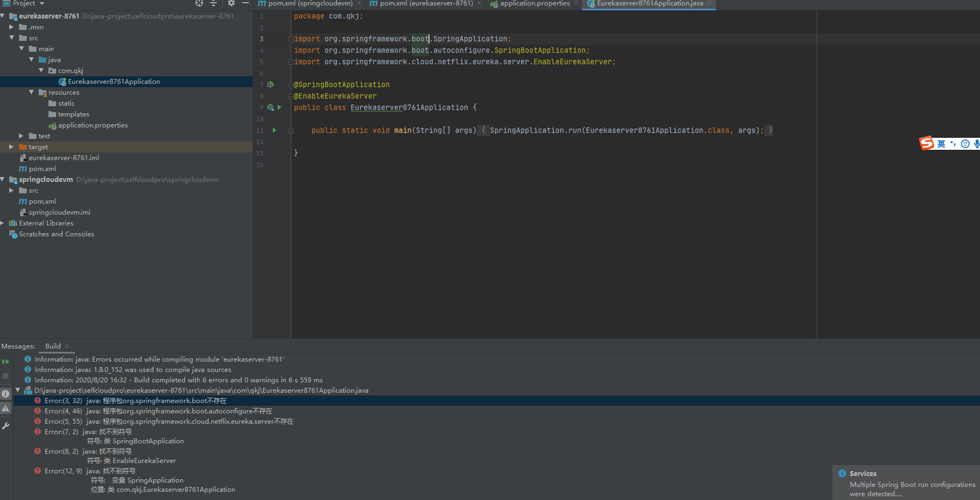Collapse the java source folder
This screenshot has width=980, height=500.
tap(31, 59)
